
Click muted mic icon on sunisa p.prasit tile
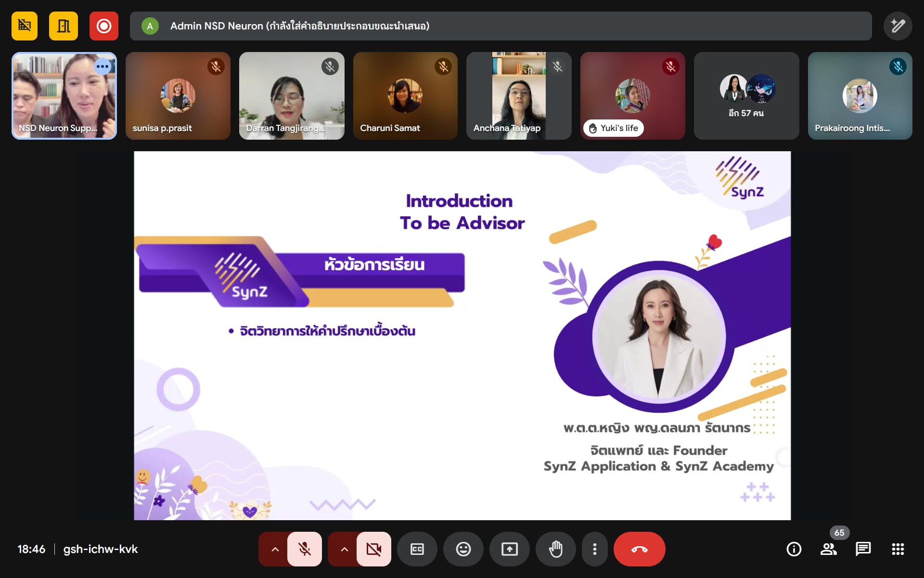(216, 66)
